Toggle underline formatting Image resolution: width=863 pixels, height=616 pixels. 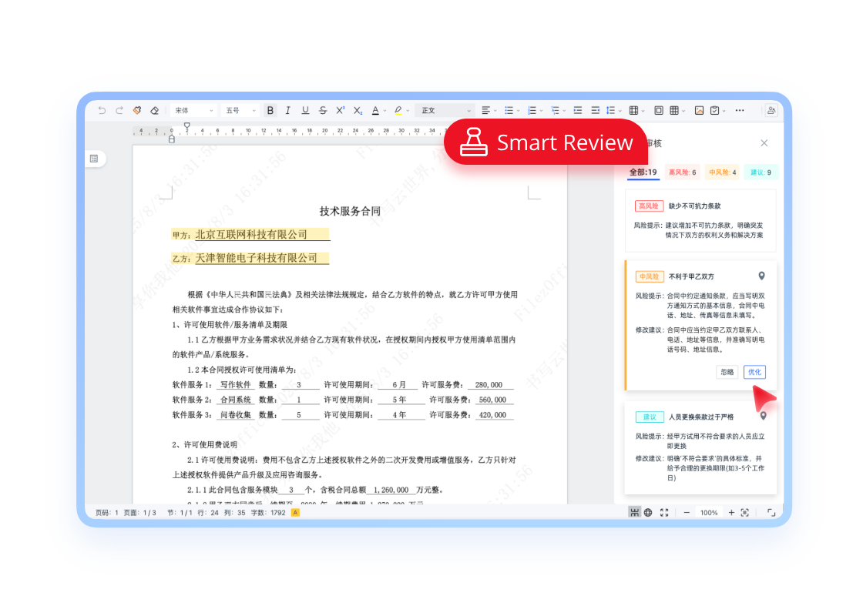coord(305,110)
